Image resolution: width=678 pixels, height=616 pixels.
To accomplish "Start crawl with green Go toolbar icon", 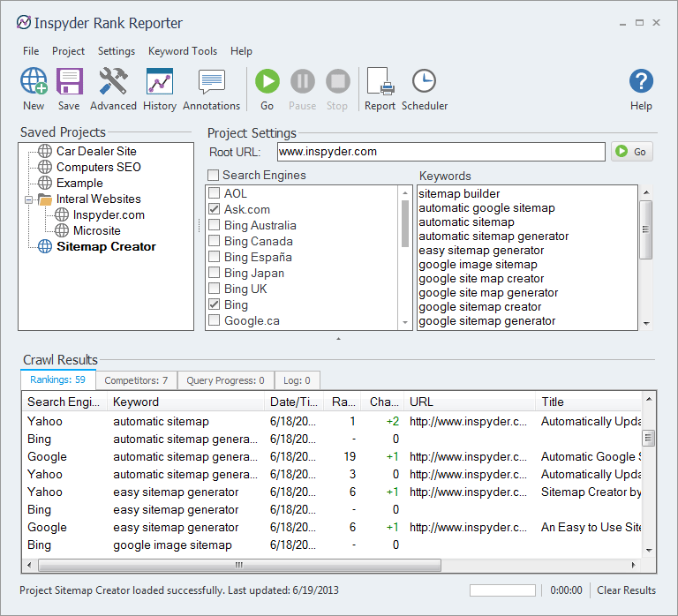I will coord(267,81).
